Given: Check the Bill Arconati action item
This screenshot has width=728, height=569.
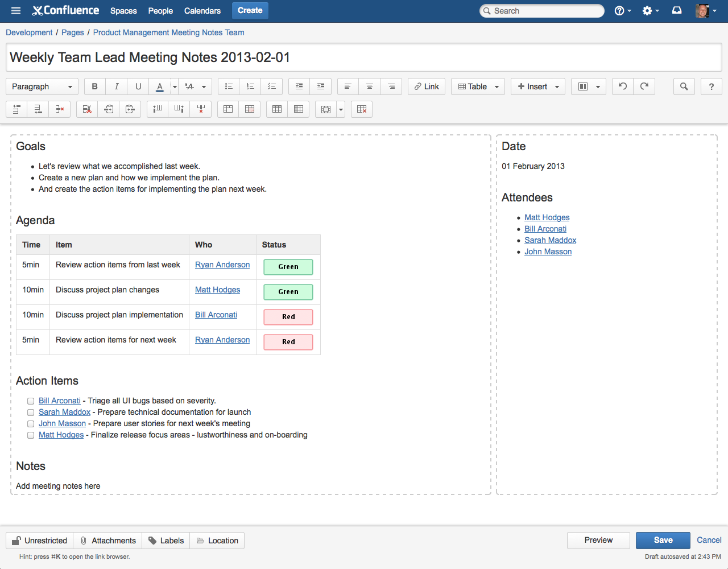Looking at the screenshot, I should tap(31, 401).
